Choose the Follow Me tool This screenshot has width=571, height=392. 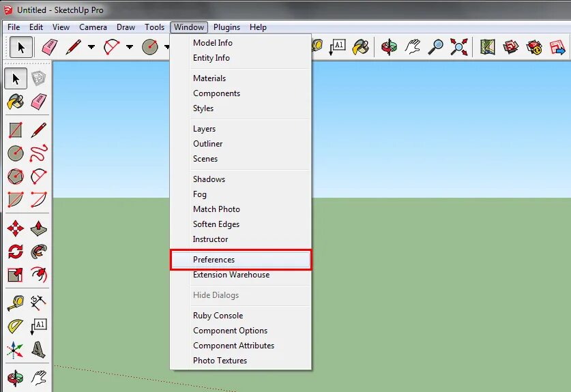[x=39, y=252]
